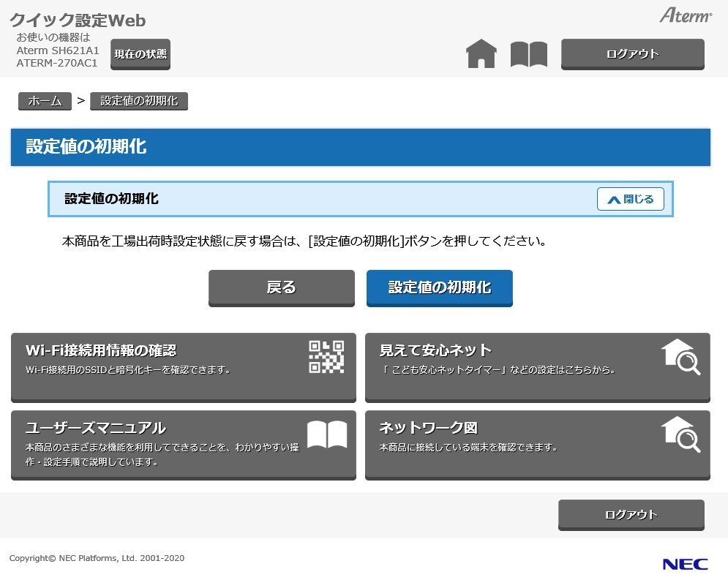Click the bottom ログアウト button

631,514
